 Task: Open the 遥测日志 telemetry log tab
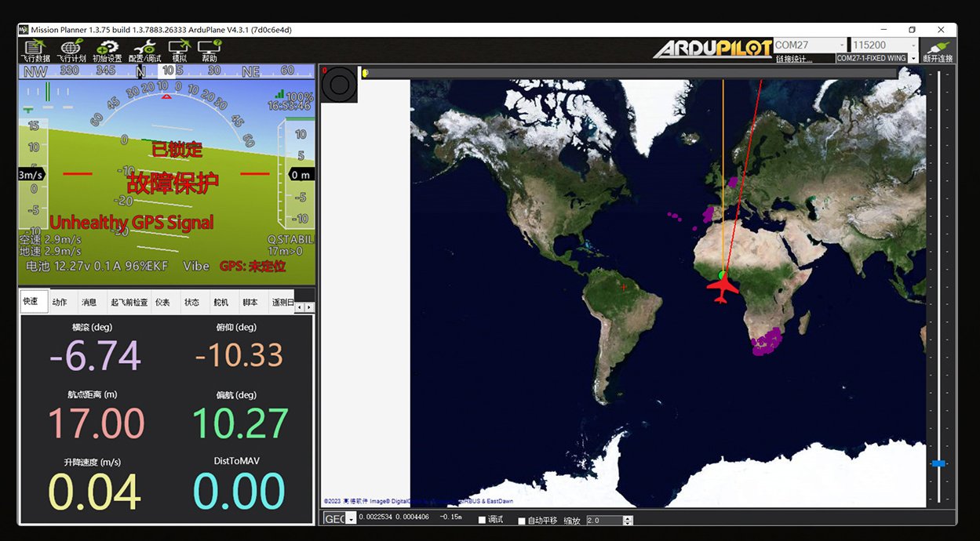(x=282, y=302)
